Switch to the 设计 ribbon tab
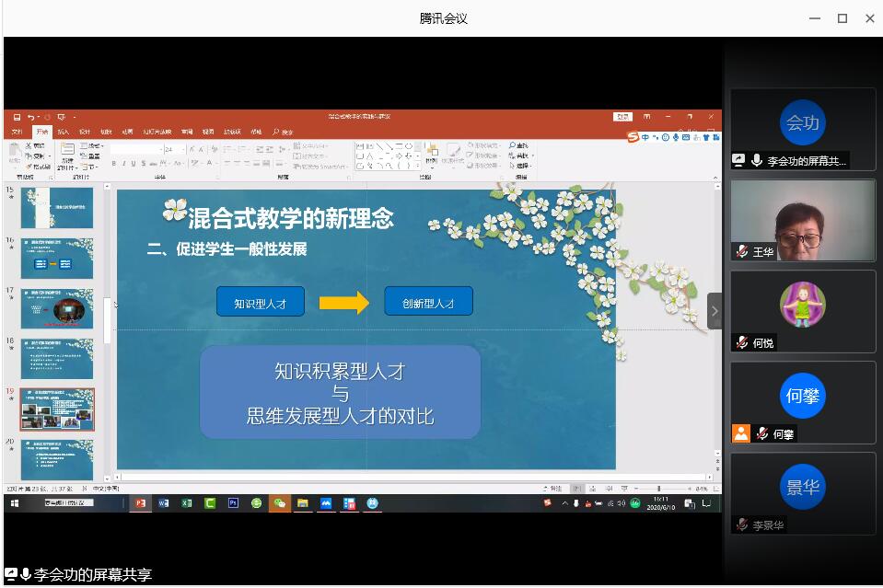883x588 pixels. point(84,132)
